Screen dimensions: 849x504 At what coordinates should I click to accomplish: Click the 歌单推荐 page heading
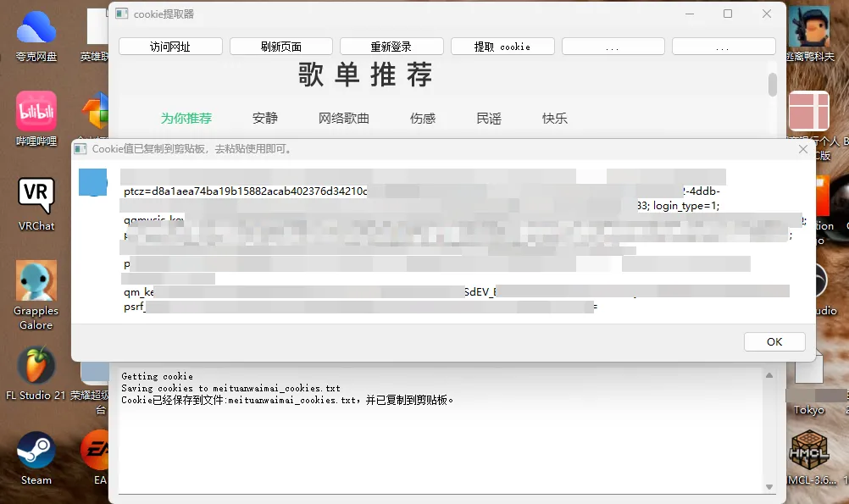tap(365, 75)
